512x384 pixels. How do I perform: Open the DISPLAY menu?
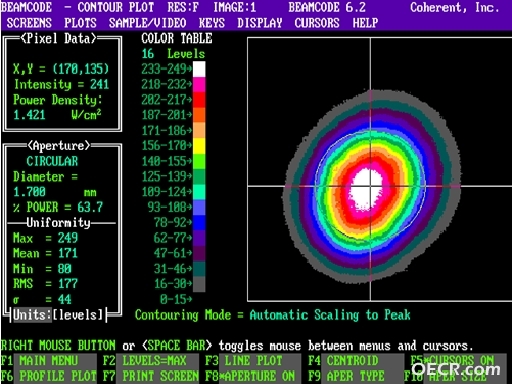tap(260, 23)
